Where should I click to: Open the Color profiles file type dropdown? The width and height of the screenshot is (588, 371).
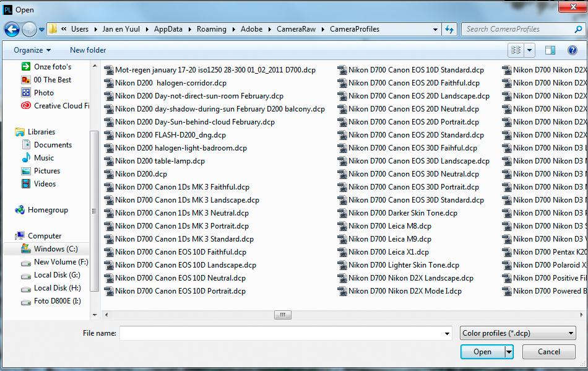(518, 333)
